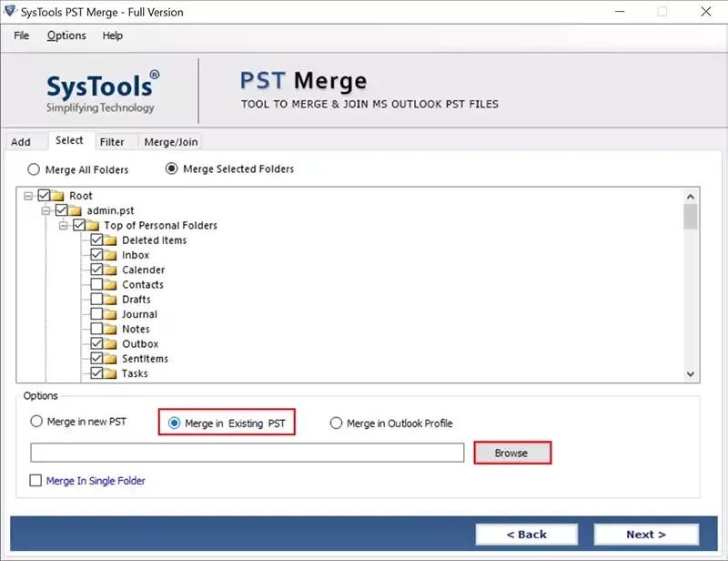The image size is (728, 561).
Task: Check the Drafts checkbox
Action: pyautogui.click(x=96, y=299)
